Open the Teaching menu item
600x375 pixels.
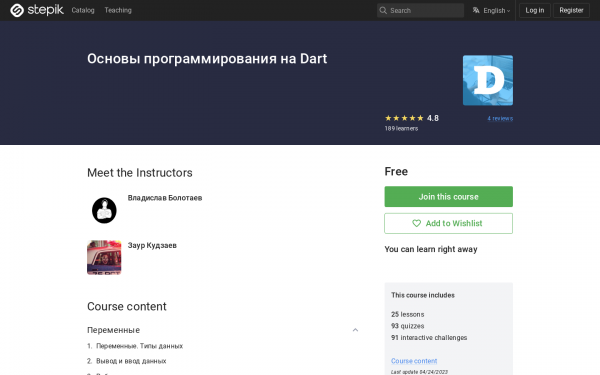pyautogui.click(x=118, y=10)
